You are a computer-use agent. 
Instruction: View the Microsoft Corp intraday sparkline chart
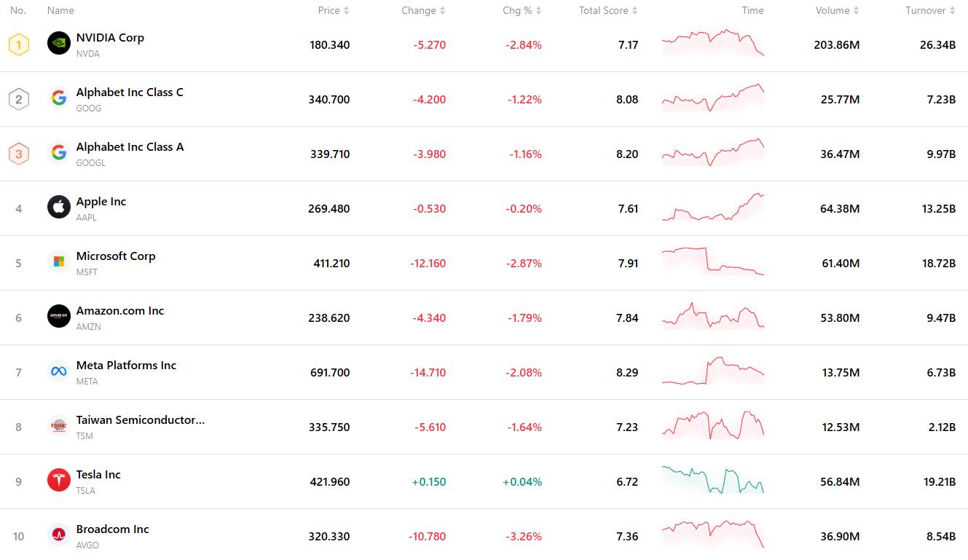click(x=713, y=261)
